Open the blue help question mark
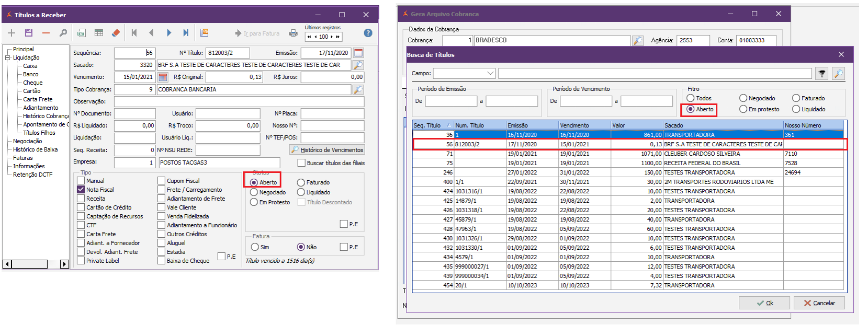The height and width of the screenshot is (325, 868). [368, 33]
